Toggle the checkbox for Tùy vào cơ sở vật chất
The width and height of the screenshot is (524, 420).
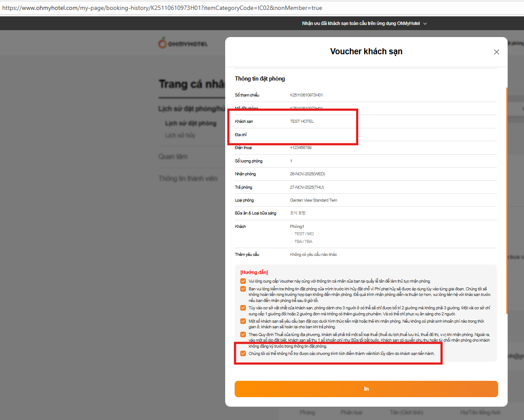coord(243,308)
